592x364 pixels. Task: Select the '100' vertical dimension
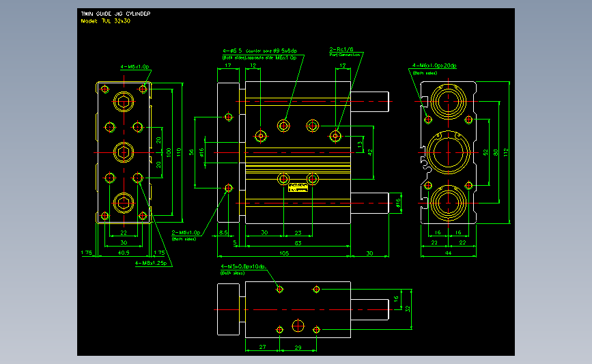pyautogui.click(x=169, y=152)
